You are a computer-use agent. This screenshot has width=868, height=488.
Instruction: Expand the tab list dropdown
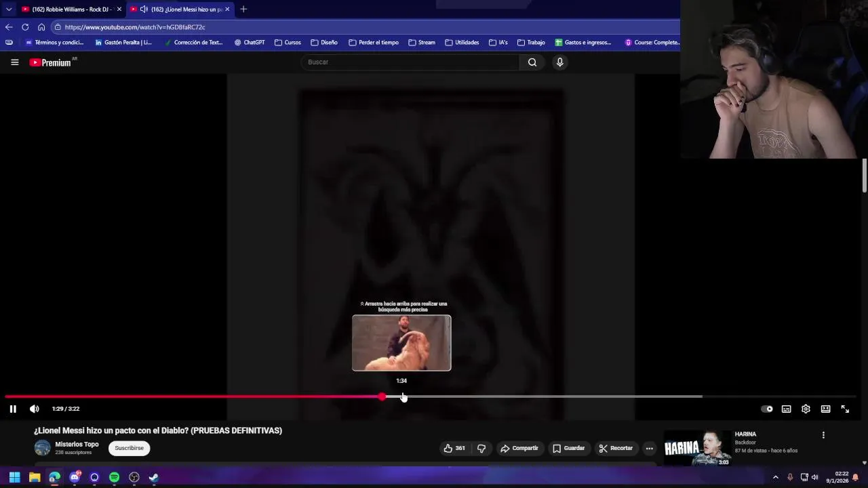(x=8, y=9)
